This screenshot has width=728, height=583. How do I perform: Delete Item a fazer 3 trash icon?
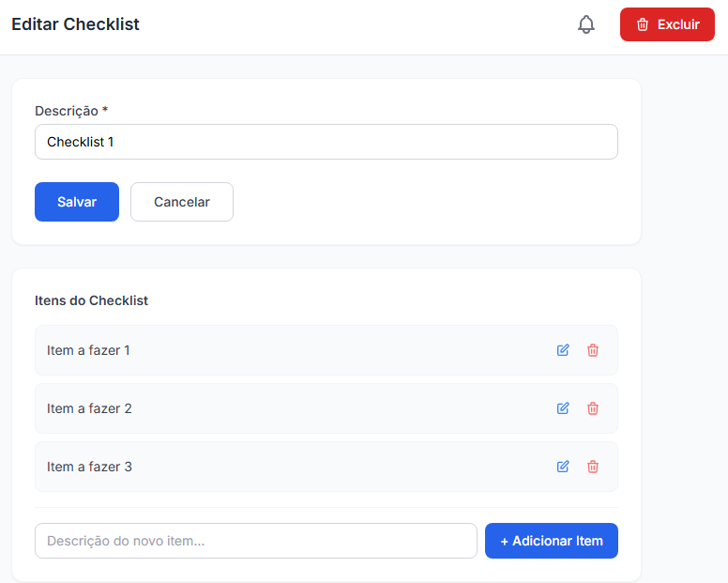click(x=592, y=467)
